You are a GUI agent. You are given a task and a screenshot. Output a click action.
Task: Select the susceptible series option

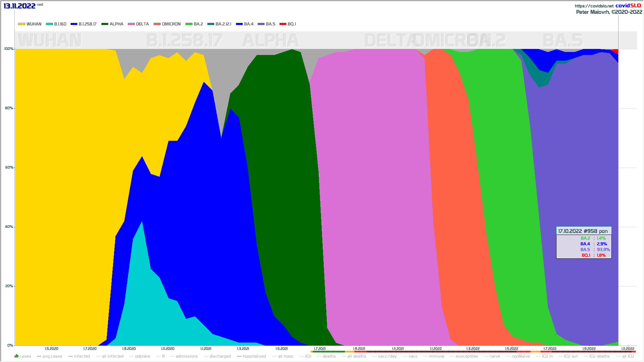(x=467, y=356)
